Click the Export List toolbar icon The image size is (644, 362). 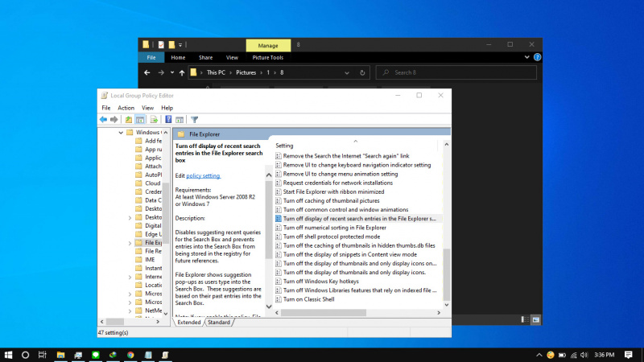click(x=154, y=119)
